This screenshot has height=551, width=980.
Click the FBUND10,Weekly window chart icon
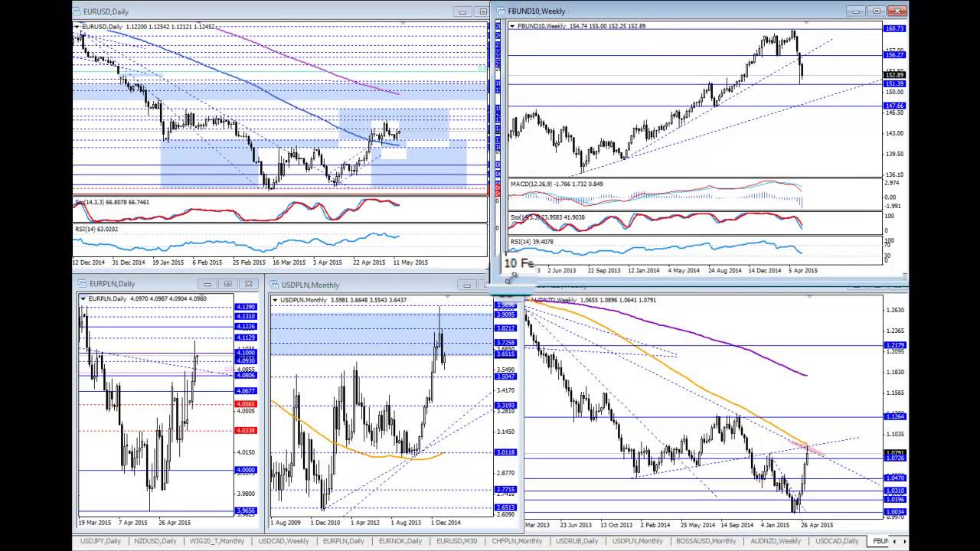(501, 11)
